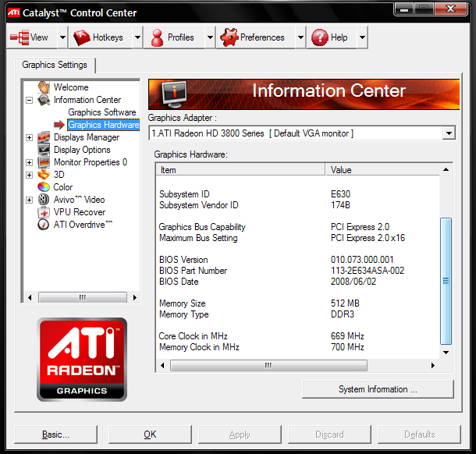Screen dimensions: 476x454
Task: Open the View dropdown arrow
Action: (x=62, y=37)
